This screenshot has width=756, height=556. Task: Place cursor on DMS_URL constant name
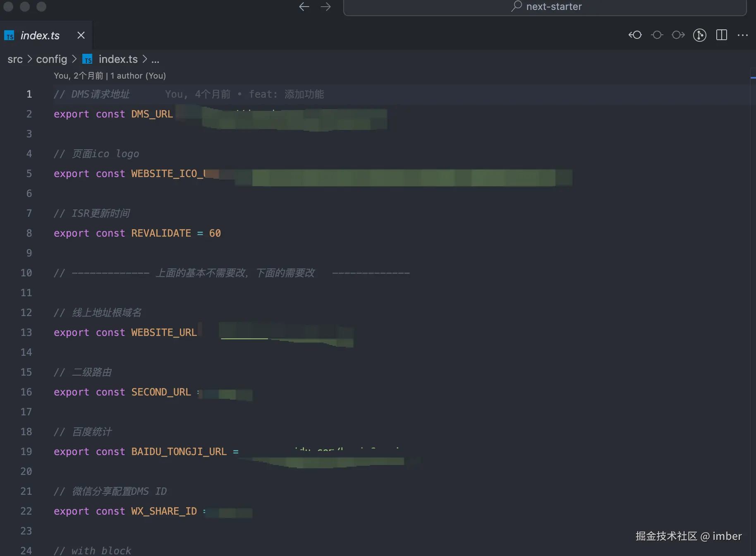point(152,114)
